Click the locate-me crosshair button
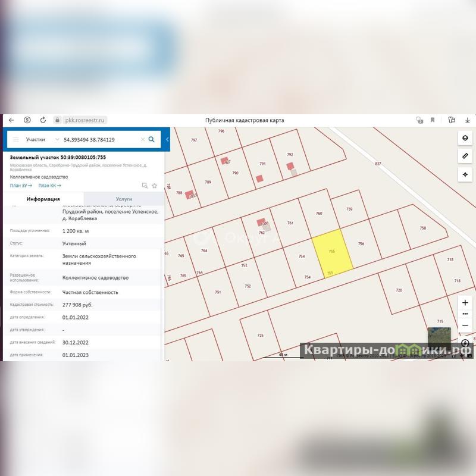Viewport: 476px width, 476px height. coord(465,174)
